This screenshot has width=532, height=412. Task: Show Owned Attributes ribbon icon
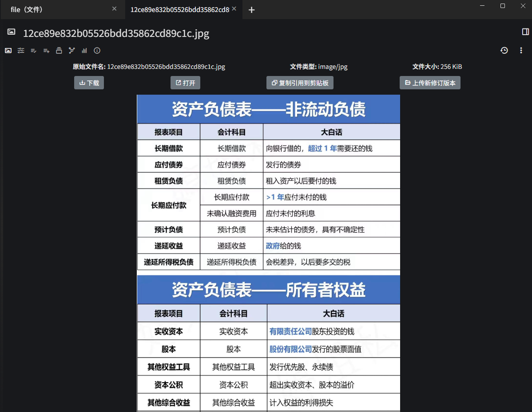click(33, 51)
